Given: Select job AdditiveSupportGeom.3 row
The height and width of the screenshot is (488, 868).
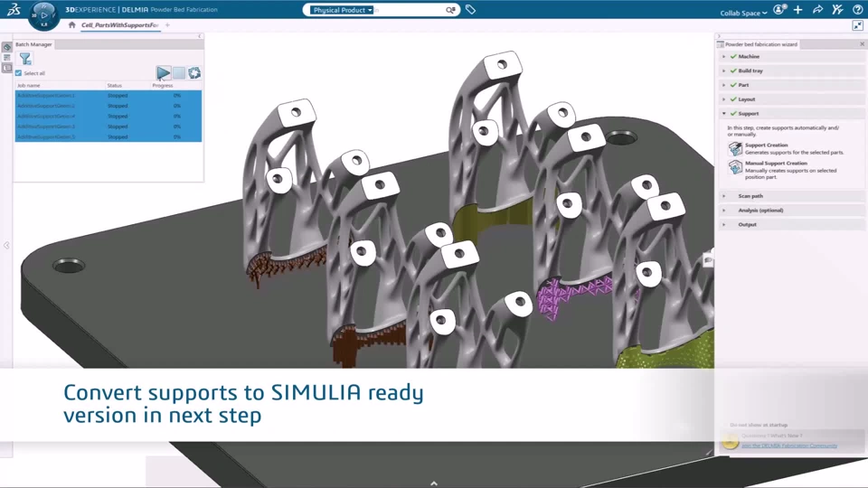Looking at the screenshot, I should point(108,127).
